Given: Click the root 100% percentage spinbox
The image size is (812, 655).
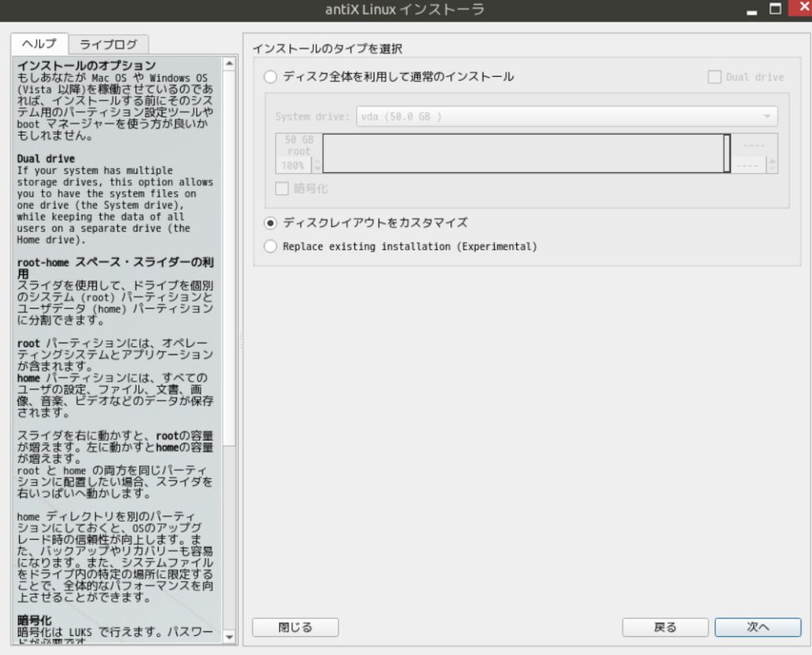Looking at the screenshot, I should coord(299,166).
